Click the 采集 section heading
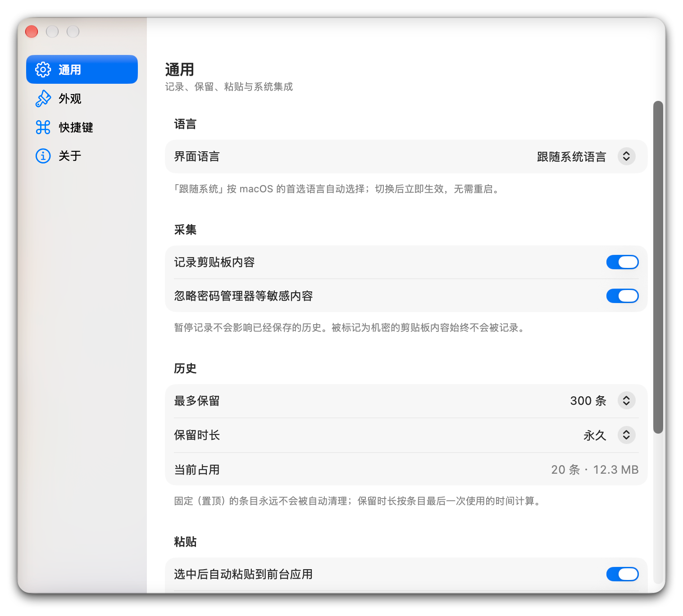683x616 pixels. (185, 230)
